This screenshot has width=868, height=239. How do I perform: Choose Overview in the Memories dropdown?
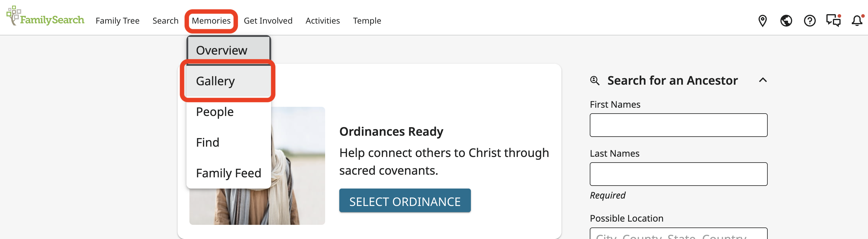[x=221, y=50]
